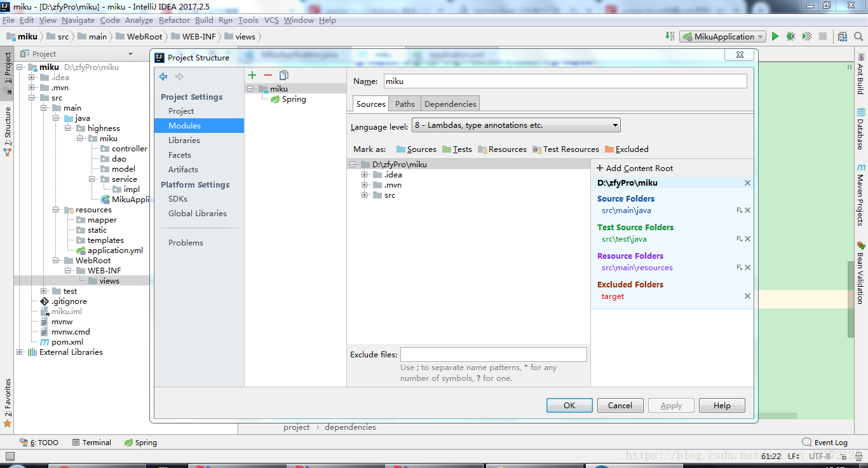Click the Cancel button
Viewport: 868px width, 468px height.
coord(620,406)
